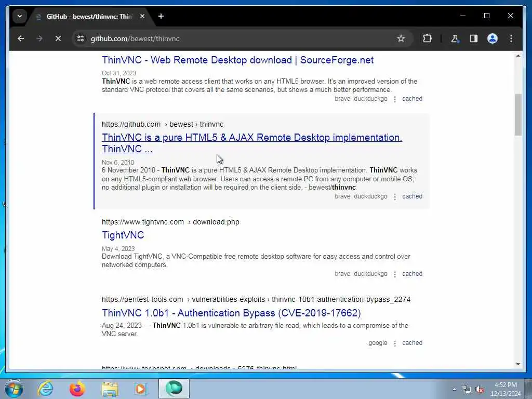Open the ThinVNC pure HTML5 & AJAX link
This screenshot has height=399, width=532.
[252, 143]
